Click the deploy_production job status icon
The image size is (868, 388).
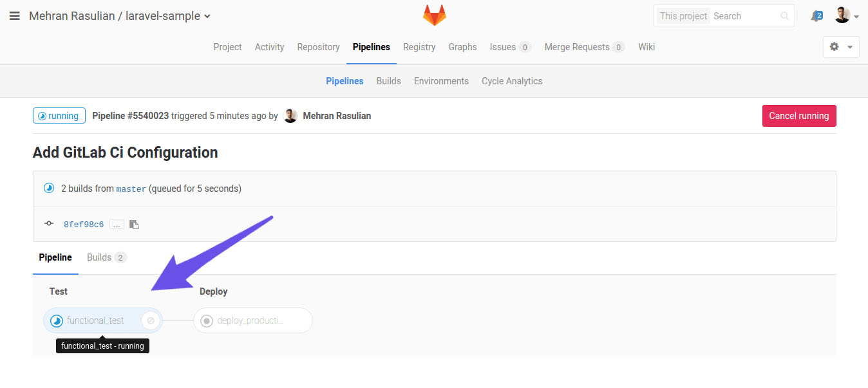[206, 320]
